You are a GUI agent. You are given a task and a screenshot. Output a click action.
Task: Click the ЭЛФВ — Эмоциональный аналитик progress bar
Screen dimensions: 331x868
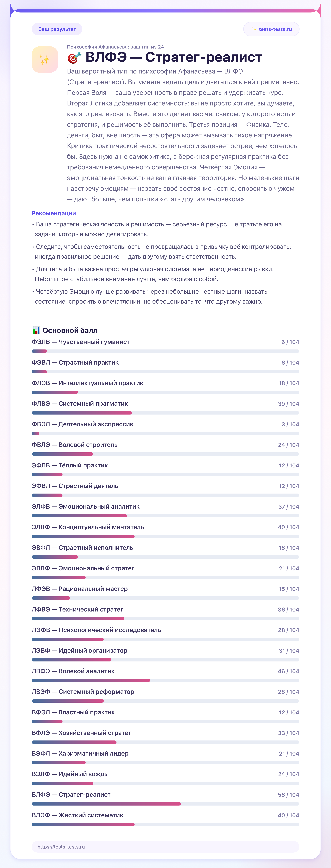tap(165, 516)
